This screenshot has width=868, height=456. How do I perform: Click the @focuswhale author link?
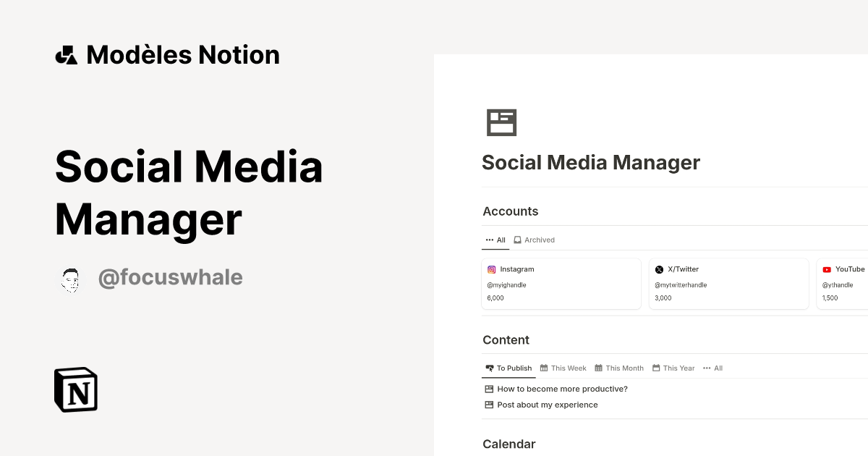click(171, 277)
